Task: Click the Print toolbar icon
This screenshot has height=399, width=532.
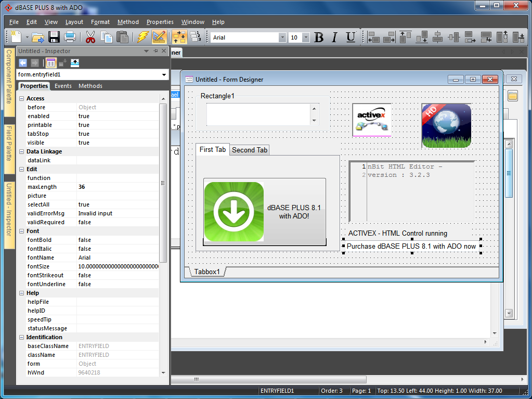Action: pyautogui.click(x=70, y=37)
